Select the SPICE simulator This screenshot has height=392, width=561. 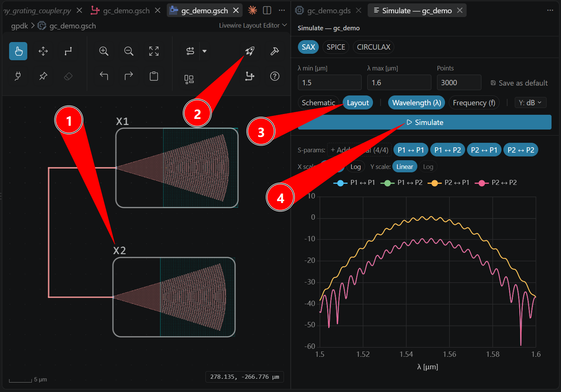[x=336, y=47]
